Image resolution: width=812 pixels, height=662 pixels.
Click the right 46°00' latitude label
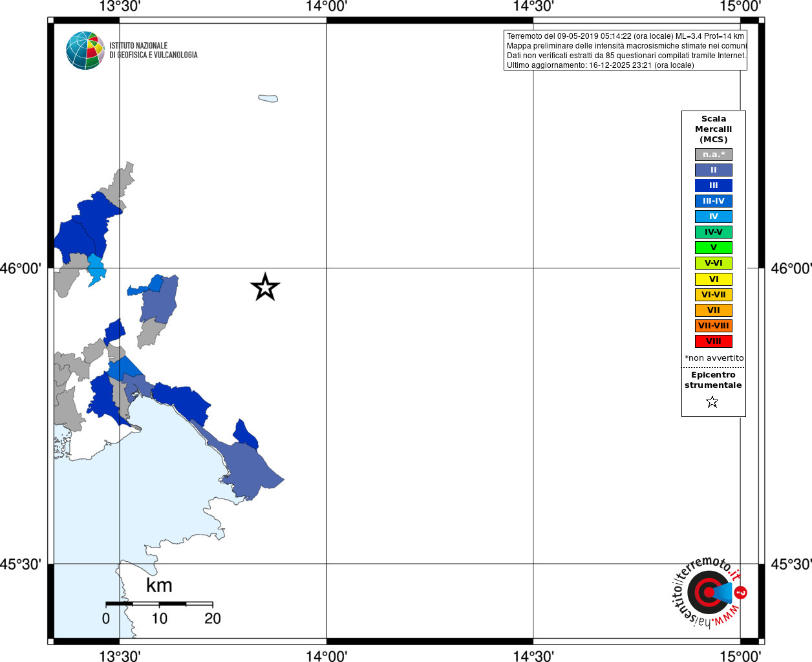coord(791,268)
